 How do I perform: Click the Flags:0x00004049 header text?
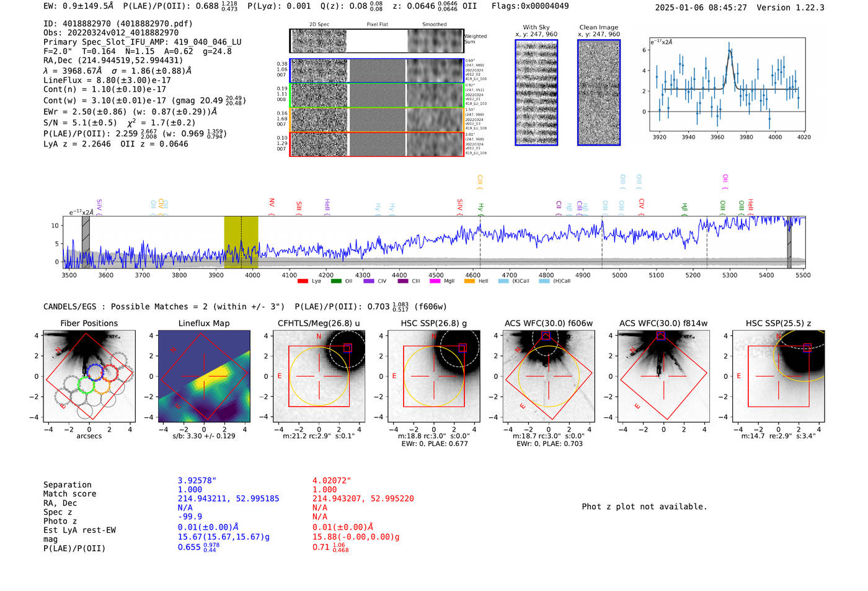530,6
